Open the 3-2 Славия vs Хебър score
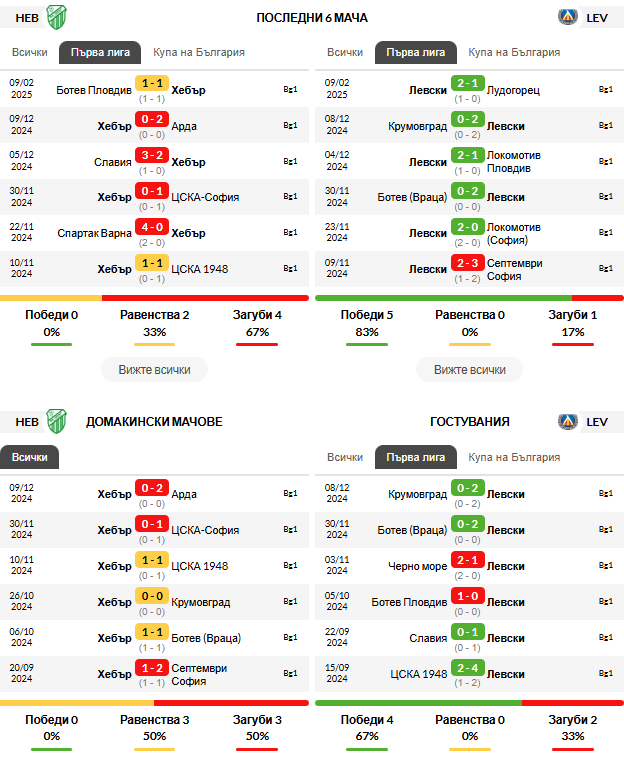624x758 pixels. click(152, 155)
